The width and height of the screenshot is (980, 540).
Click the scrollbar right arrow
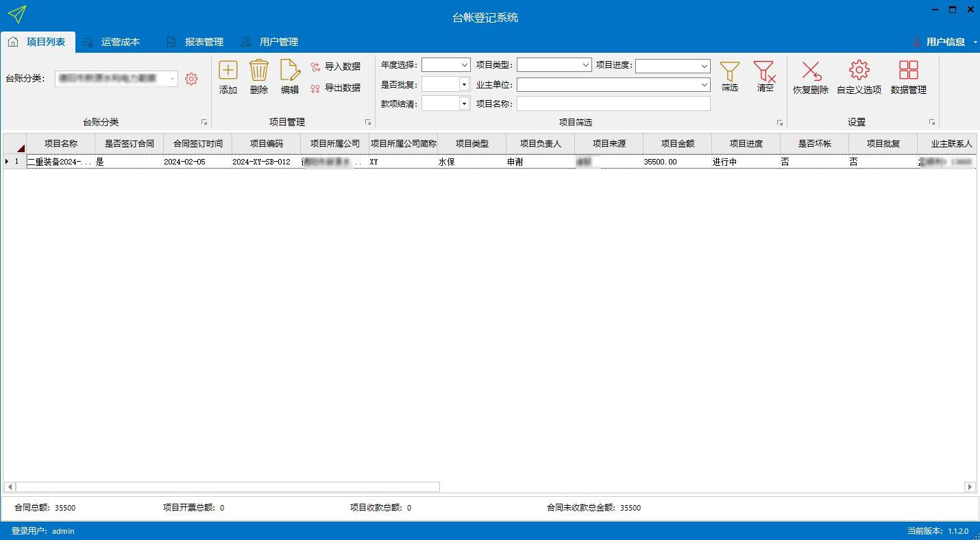970,487
